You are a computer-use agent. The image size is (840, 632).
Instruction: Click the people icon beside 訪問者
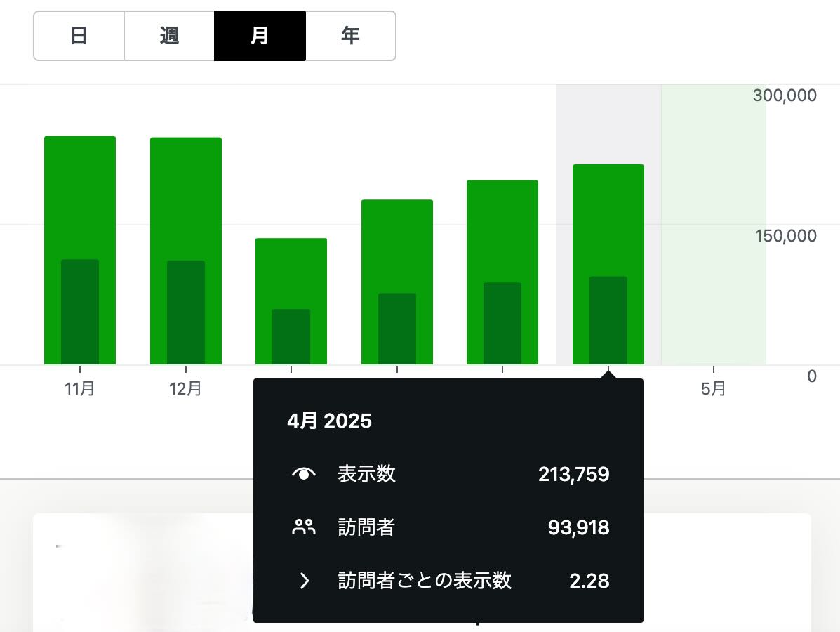(304, 527)
